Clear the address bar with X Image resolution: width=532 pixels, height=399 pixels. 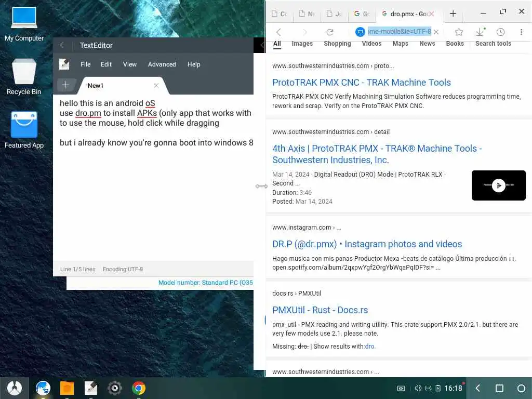point(436,32)
